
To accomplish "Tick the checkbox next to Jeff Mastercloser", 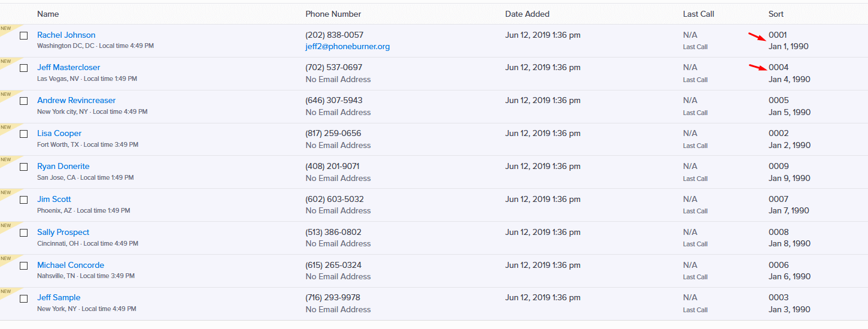I will click(x=24, y=68).
